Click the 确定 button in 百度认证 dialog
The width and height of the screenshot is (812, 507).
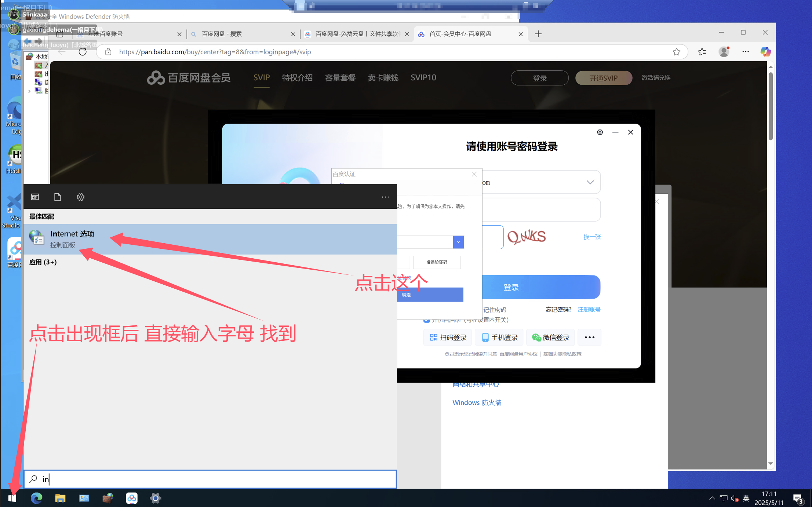pyautogui.click(x=430, y=295)
